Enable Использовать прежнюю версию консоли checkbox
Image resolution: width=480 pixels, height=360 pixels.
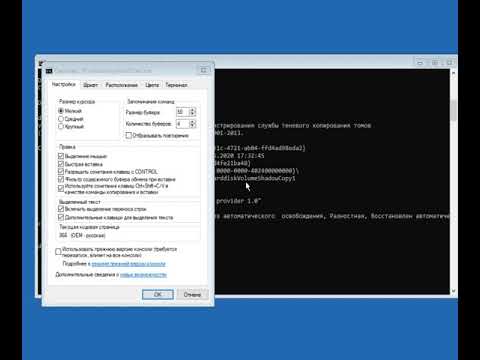point(58,251)
